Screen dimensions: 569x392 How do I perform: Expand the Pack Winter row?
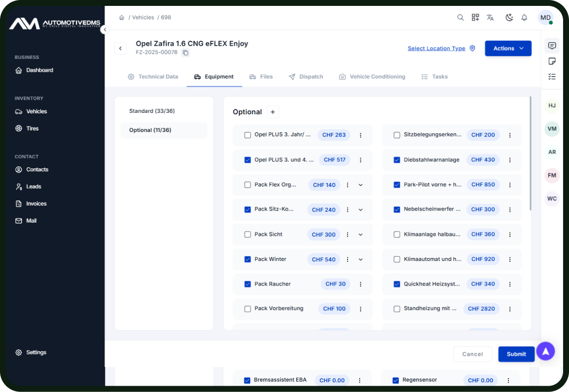[x=361, y=260]
